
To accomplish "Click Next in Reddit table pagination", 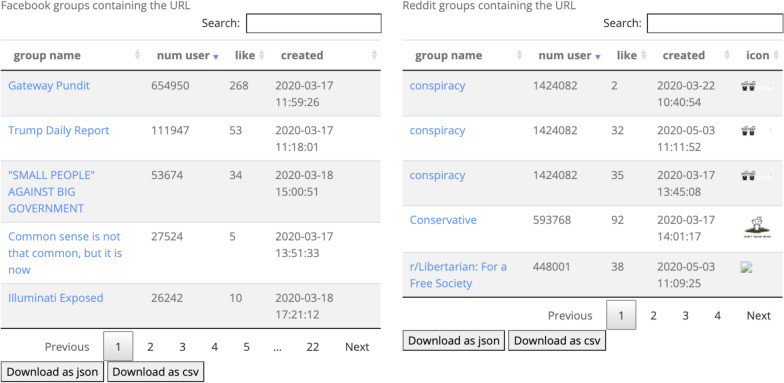I will 759,316.
